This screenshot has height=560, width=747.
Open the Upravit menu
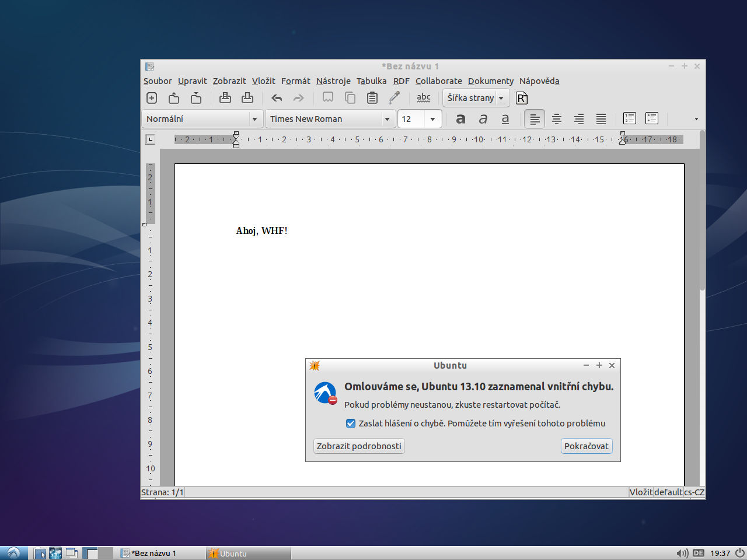(193, 81)
